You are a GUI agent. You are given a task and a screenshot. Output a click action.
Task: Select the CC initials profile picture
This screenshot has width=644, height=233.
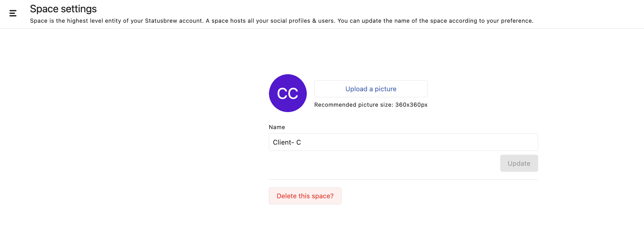pos(288,93)
